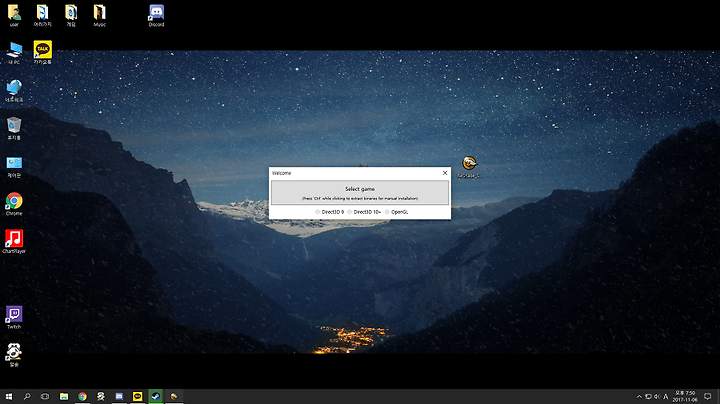Viewport: 720px width, 404px height.
Task: Expand hidden system tray icons
Action: [x=639, y=397]
